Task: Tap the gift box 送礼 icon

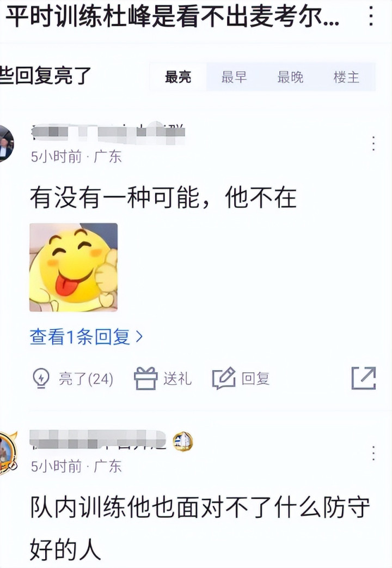Action: [x=145, y=378]
